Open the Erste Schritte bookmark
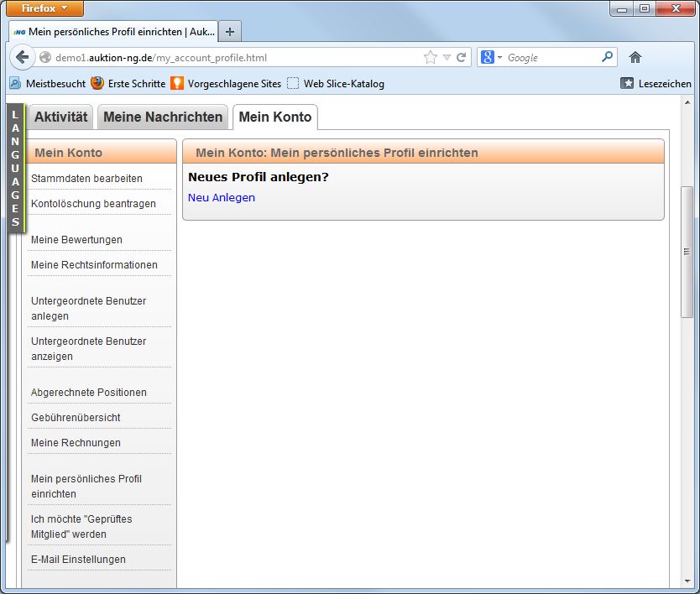The width and height of the screenshot is (700, 594). 128,83
